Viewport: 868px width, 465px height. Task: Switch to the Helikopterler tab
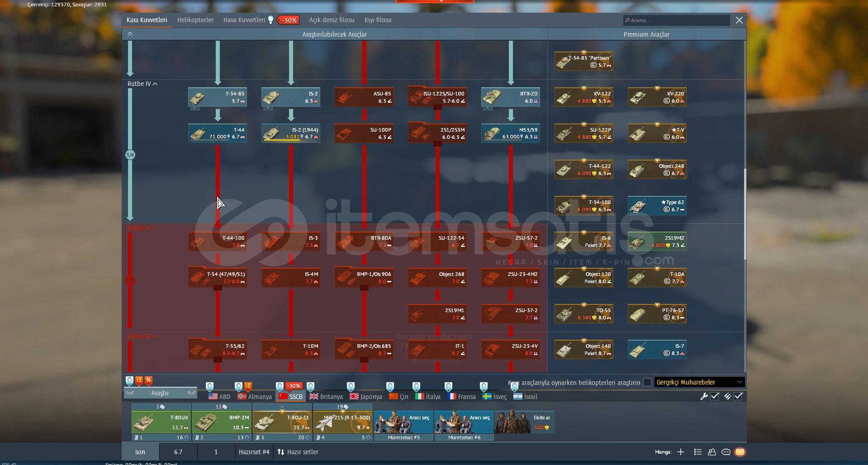pos(195,20)
